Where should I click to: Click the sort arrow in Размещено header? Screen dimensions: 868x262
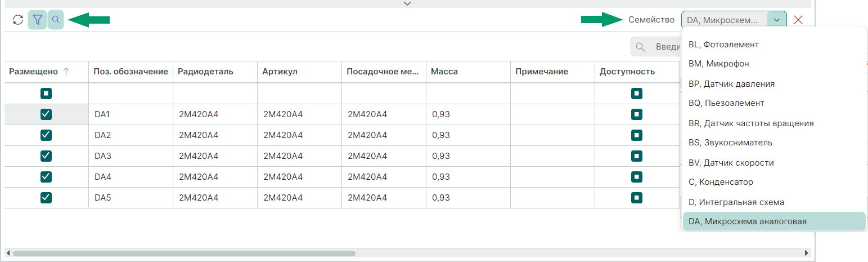[66, 72]
